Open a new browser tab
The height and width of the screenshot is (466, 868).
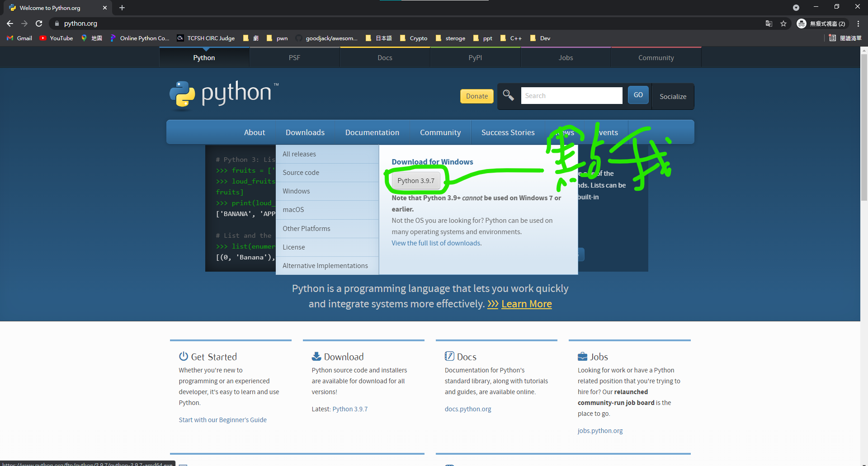(x=122, y=8)
